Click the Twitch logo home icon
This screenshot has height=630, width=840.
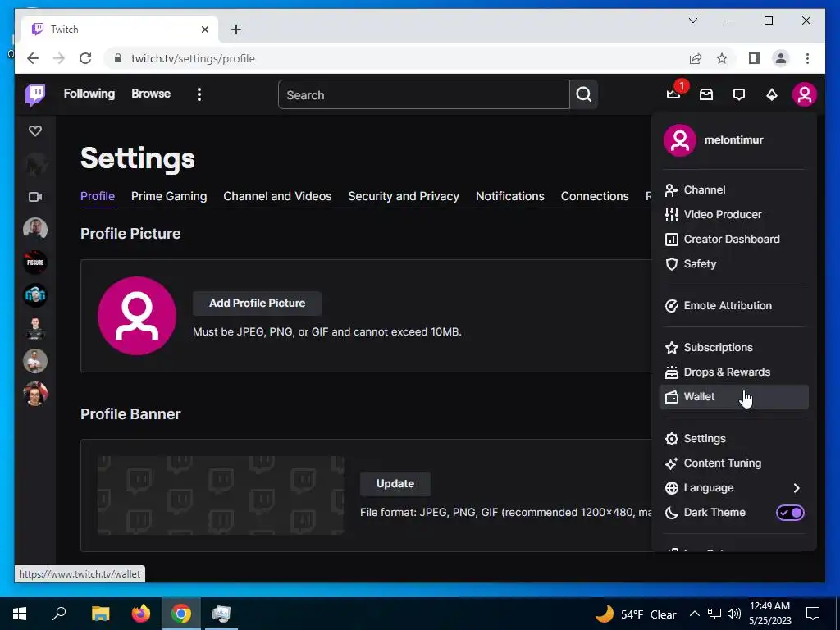[35, 95]
